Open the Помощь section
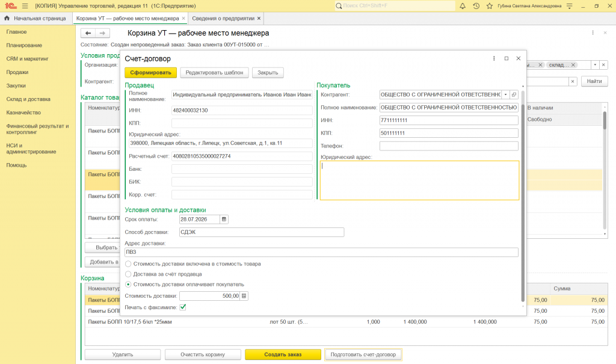 pos(16,165)
